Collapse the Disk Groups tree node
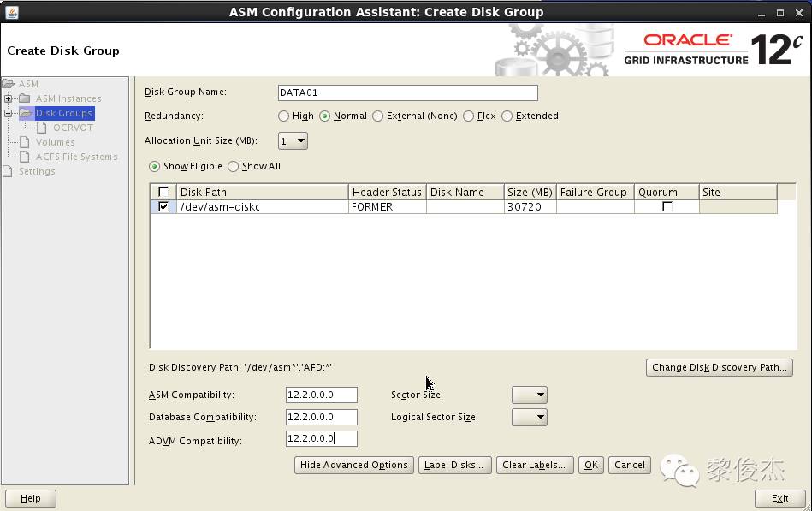 [x=9, y=112]
